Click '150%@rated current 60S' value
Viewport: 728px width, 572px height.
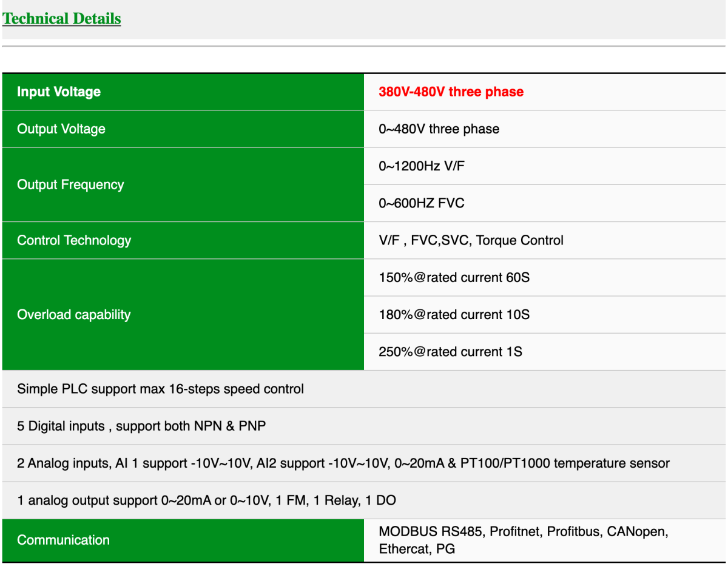click(454, 278)
